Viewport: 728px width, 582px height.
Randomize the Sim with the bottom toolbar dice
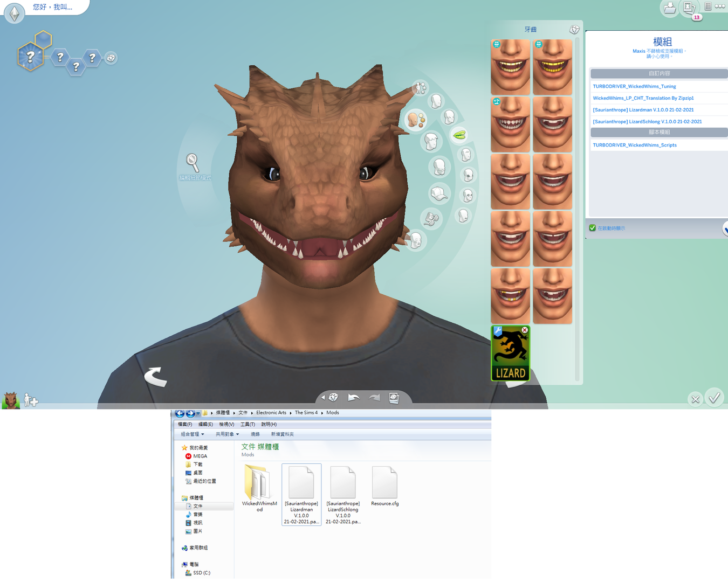pos(333,398)
